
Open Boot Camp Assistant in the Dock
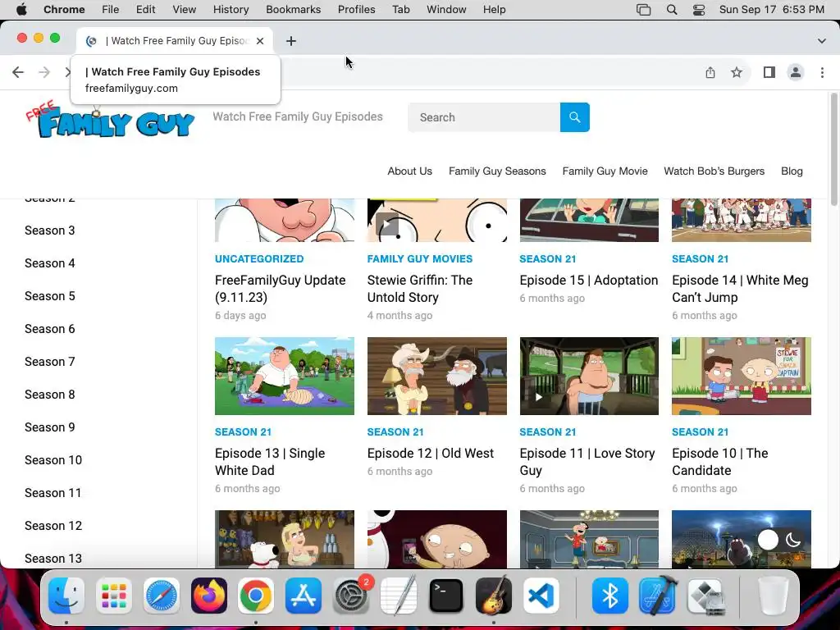(705, 596)
